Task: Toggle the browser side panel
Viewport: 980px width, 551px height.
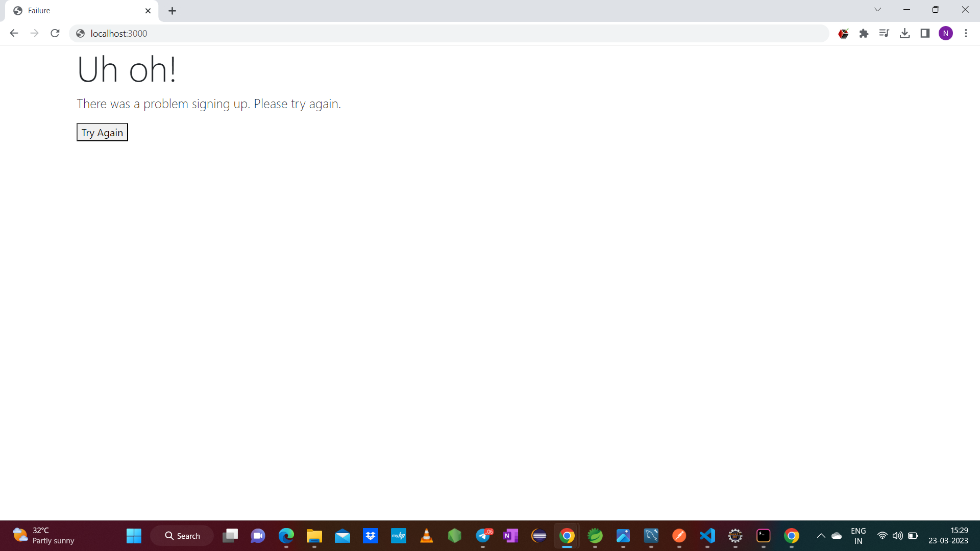Action: tap(925, 33)
